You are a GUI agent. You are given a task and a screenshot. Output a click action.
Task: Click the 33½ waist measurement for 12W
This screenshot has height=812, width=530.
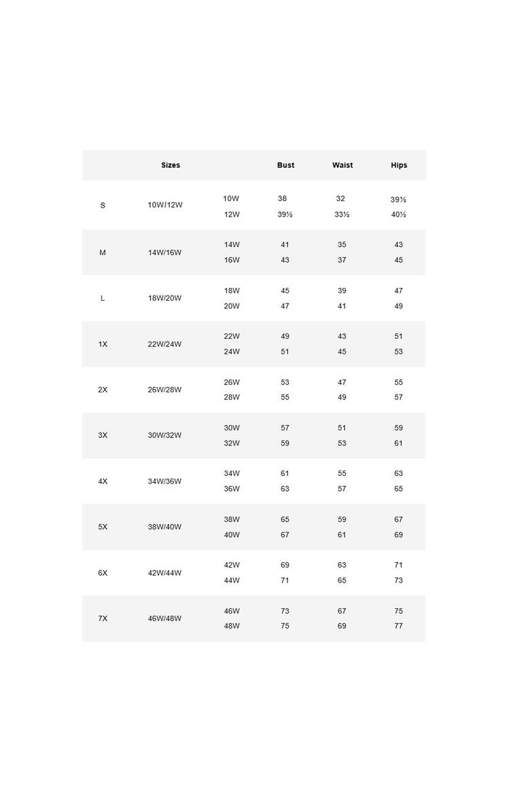pyautogui.click(x=342, y=215)
